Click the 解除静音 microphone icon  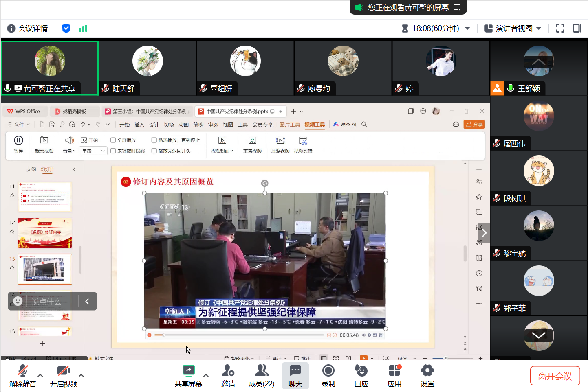tap(23, 371)
